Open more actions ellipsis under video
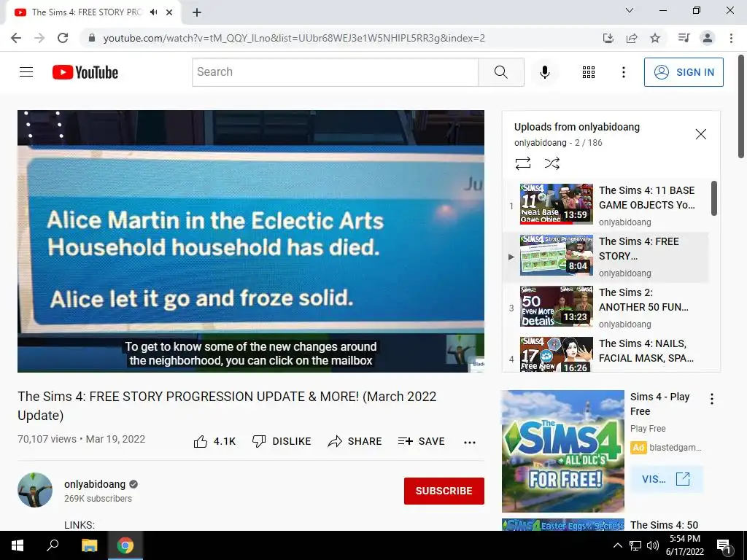The image size is (747, 560). tap(470, 443)
